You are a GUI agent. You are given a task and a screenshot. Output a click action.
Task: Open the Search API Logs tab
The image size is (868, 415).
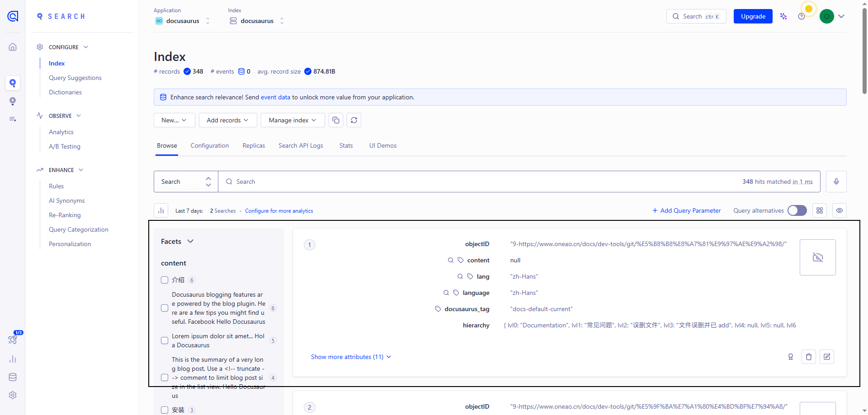301,145
